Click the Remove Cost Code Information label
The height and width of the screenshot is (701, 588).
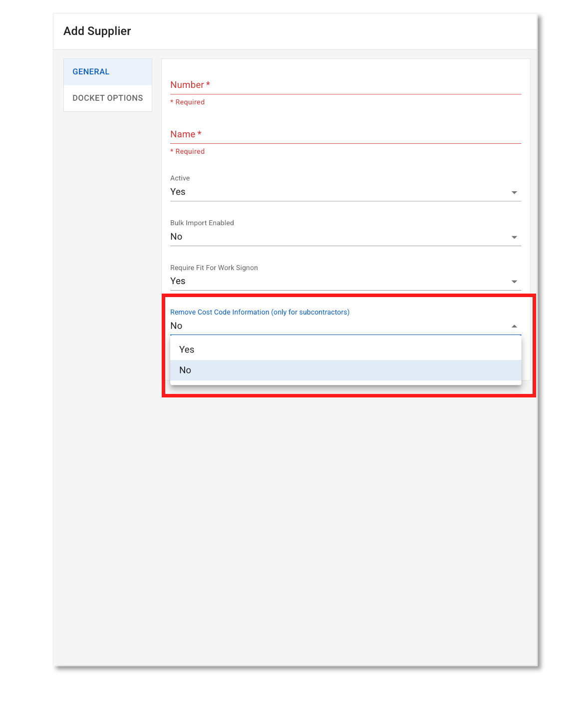click(x=260, y=312)
